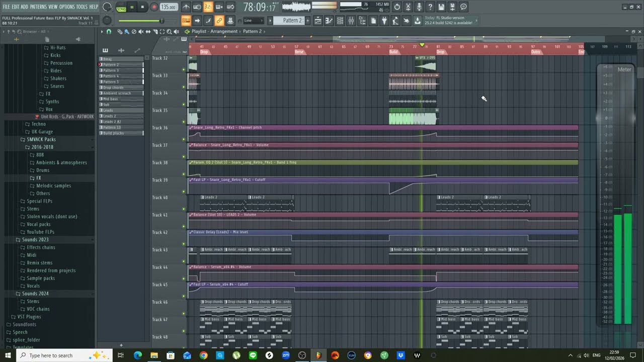Open the OPTIONS menu
The image size is (644, 362).
[67, 7]
